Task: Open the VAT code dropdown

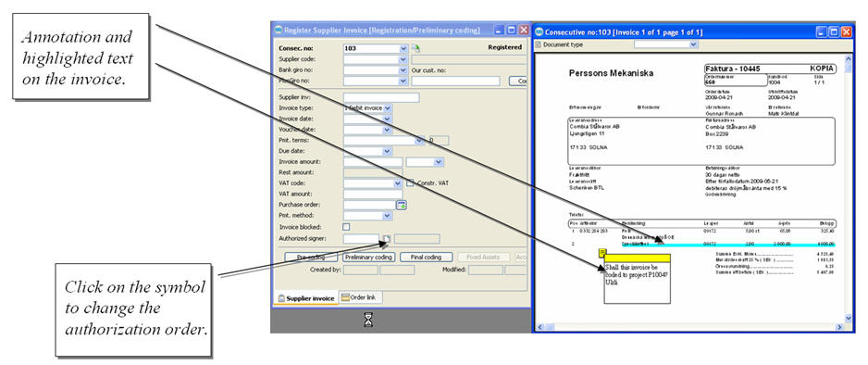Action: tap(398, 182)
